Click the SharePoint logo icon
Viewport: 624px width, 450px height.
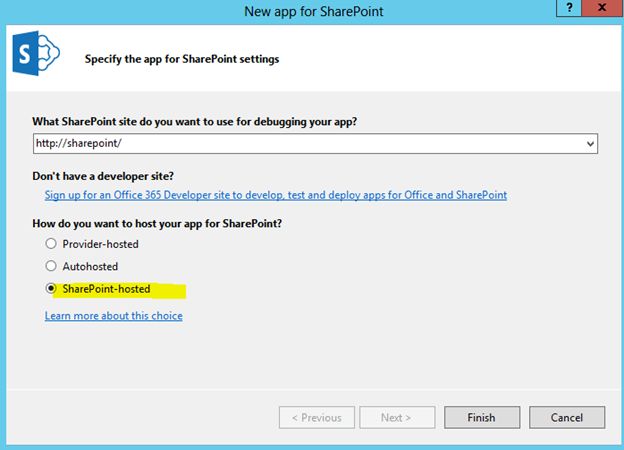click(36, 53)
